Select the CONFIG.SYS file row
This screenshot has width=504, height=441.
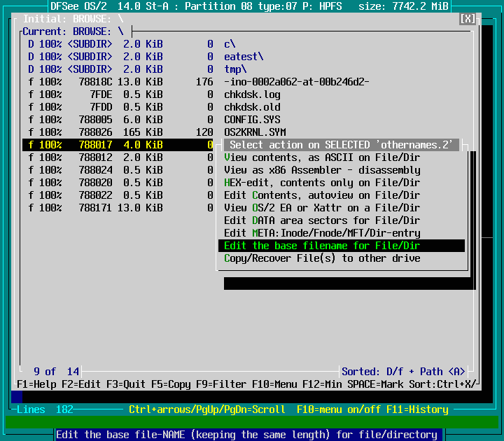click(252, 120)
